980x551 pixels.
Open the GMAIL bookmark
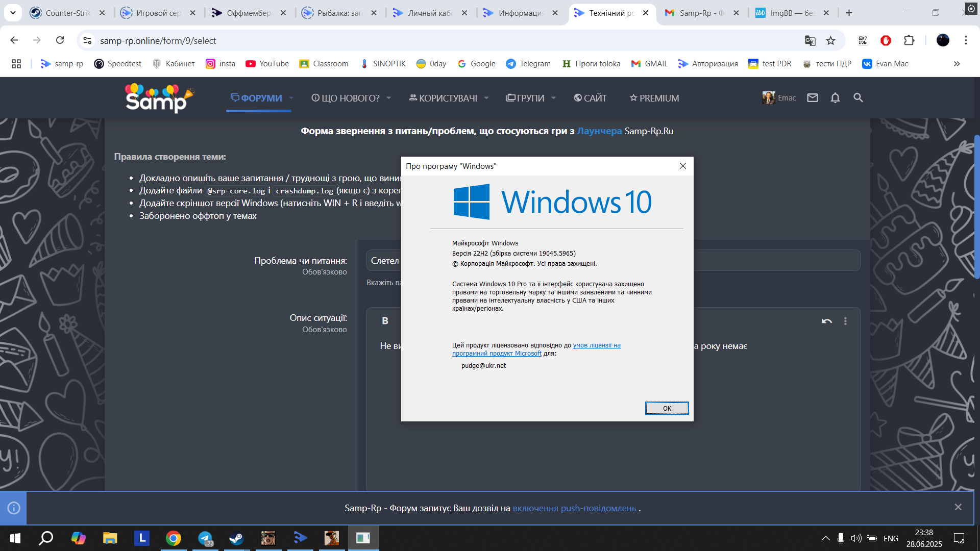coord(650,64)
